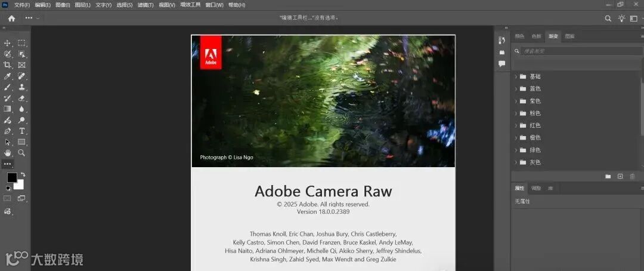Select the Eyedropper tool
Image resolution: width=644 pixels, height=271 pixels.
click(7, 76)
